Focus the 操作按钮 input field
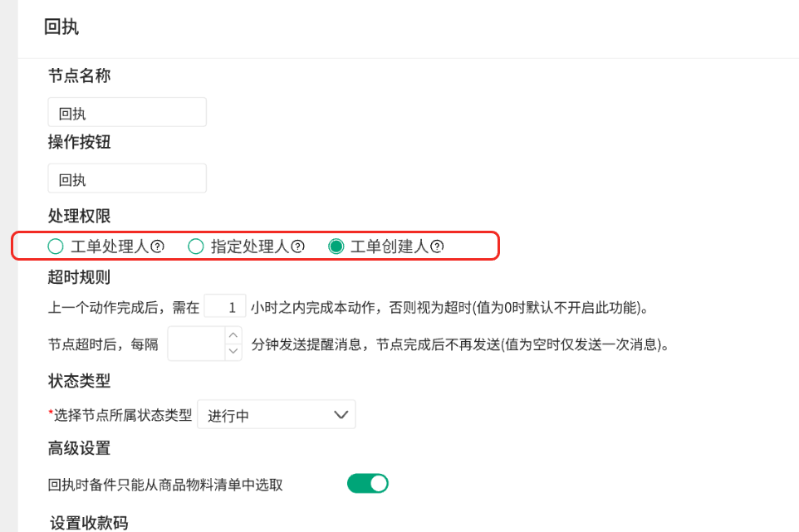This screenshot has height=532, width=799. tap(127, 178)
